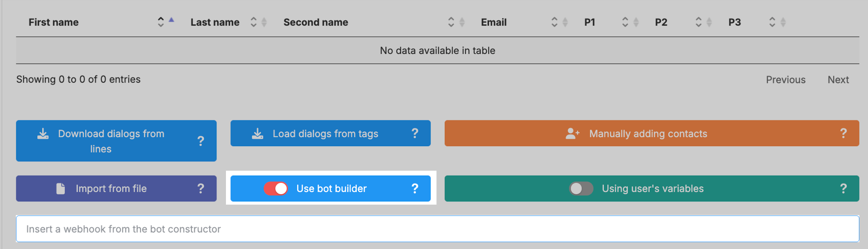Viewport: 868px width, 249px height.
Task: Show help for Using user's variables
Action: click(x=843, y=189)
